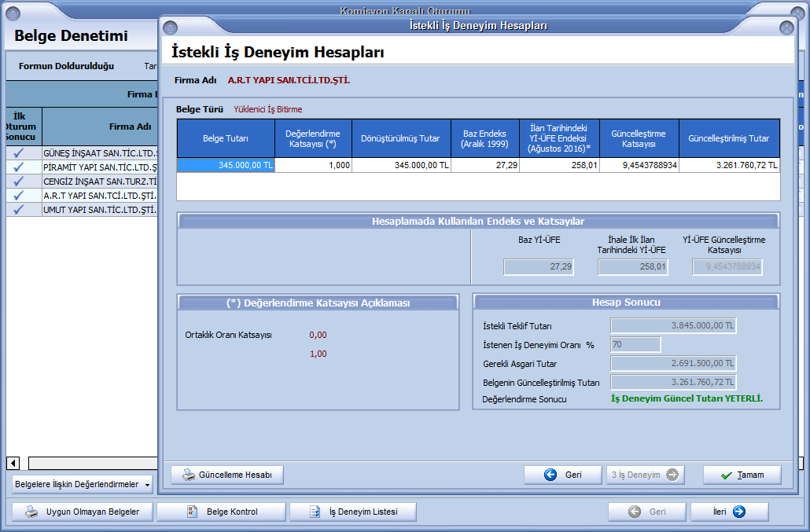This screenshot has height=532, width=810.
Task: Toggle the checkmark for GÜNEŞ İNŞAAT row
Action: point(19,153)
